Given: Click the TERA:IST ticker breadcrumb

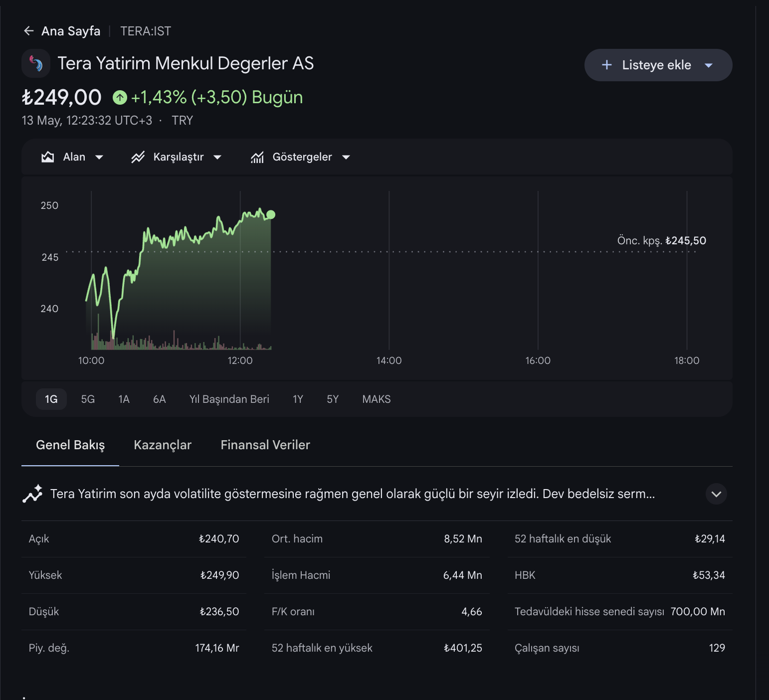Looking at the screenshot, I should coord(146,31).
